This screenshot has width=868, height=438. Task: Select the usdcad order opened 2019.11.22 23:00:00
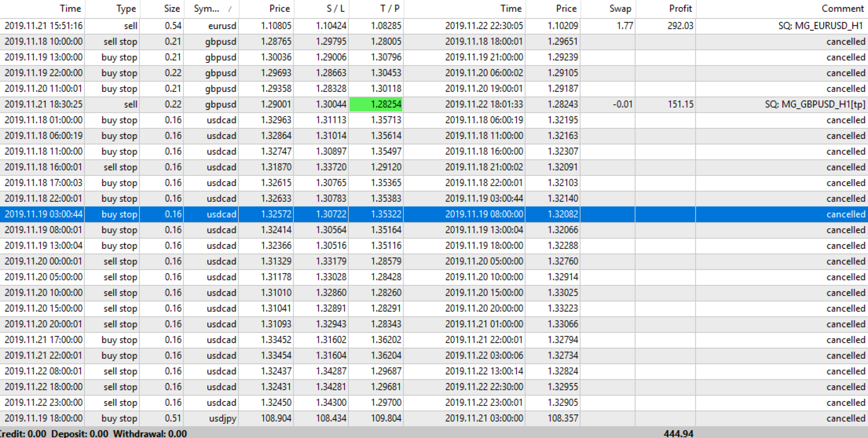coord(222,403)
